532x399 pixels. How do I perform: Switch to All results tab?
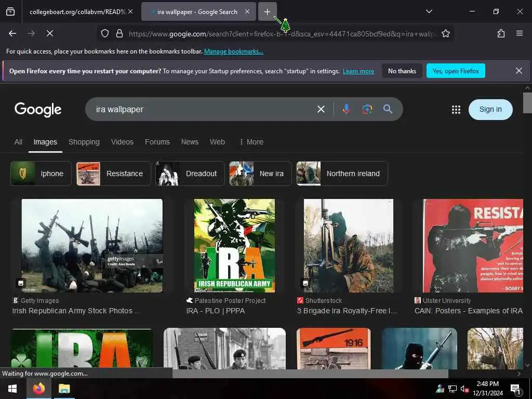18,142
